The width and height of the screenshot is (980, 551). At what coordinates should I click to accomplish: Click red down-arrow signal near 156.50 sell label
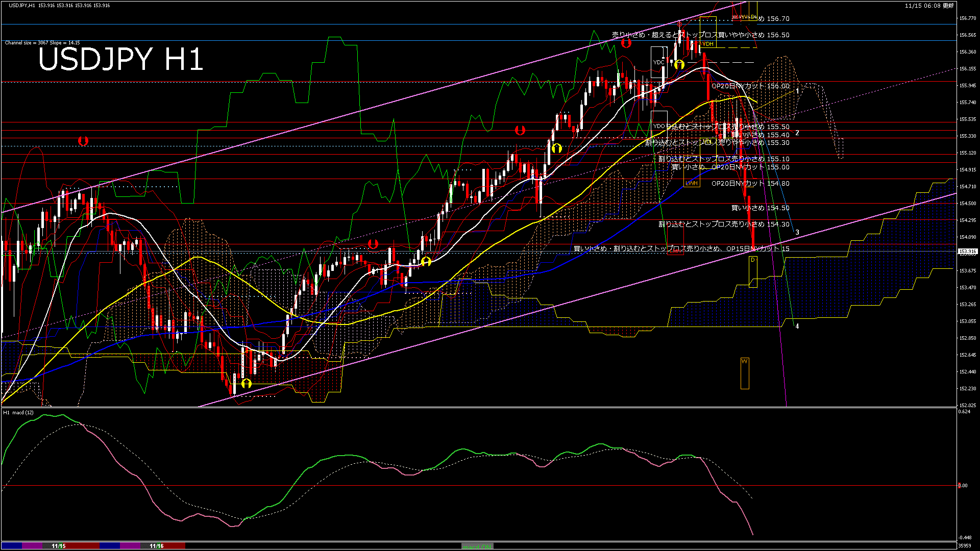pyautogui.click(x=626, y=43)
